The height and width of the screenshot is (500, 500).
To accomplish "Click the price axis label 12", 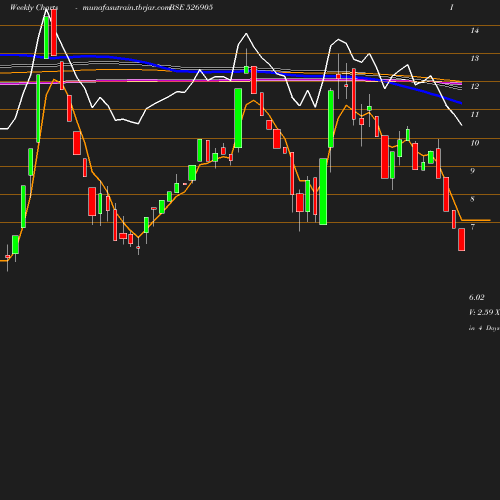I will pos(475,87).
